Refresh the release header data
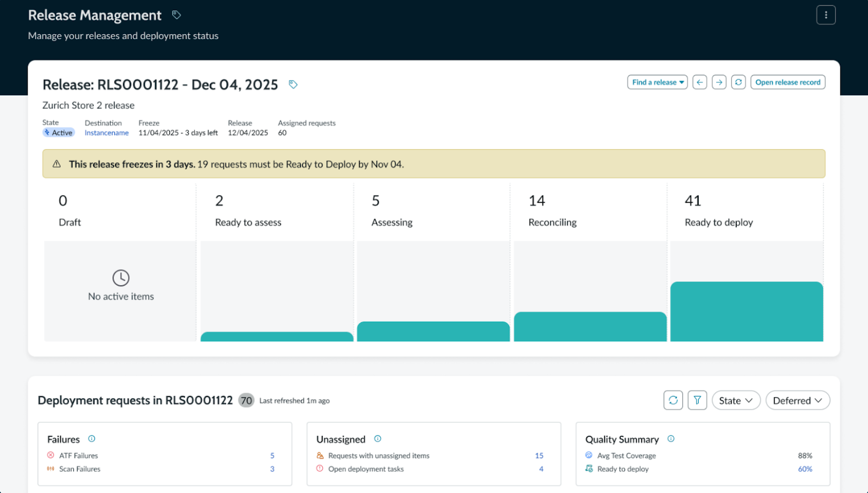 pos(738,82)
